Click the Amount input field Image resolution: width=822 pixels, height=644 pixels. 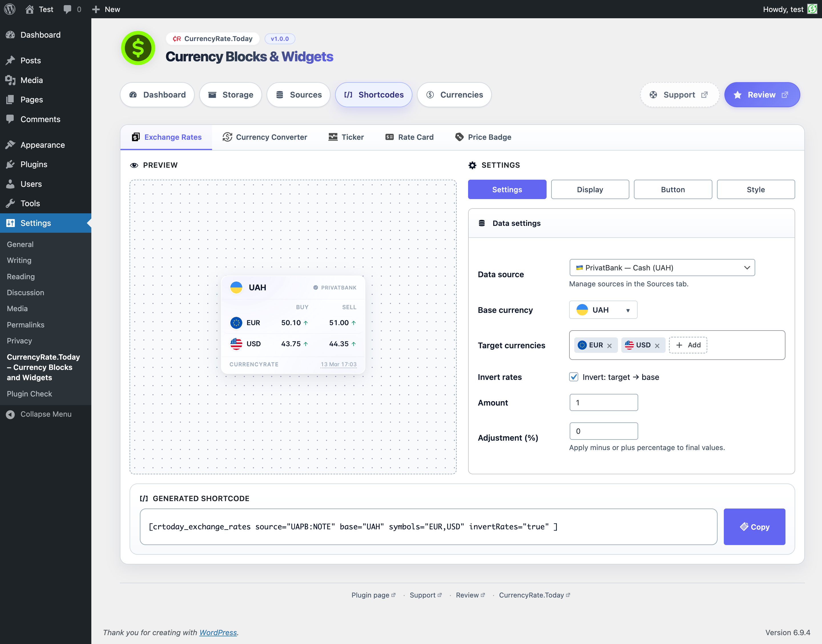pos(604,403)
